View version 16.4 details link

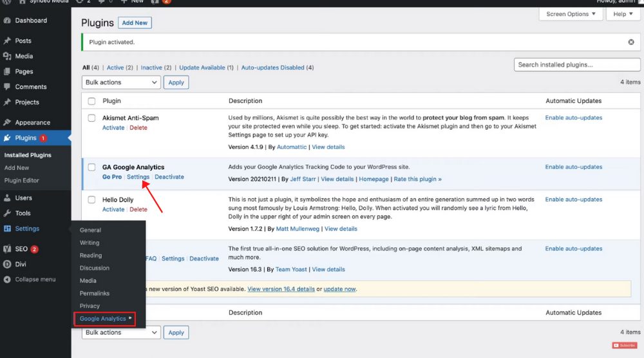(281, 289)
